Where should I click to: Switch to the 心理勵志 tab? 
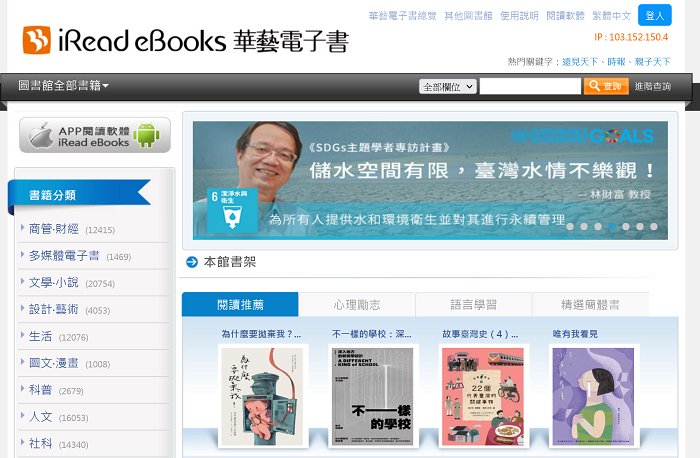[356, 304]
